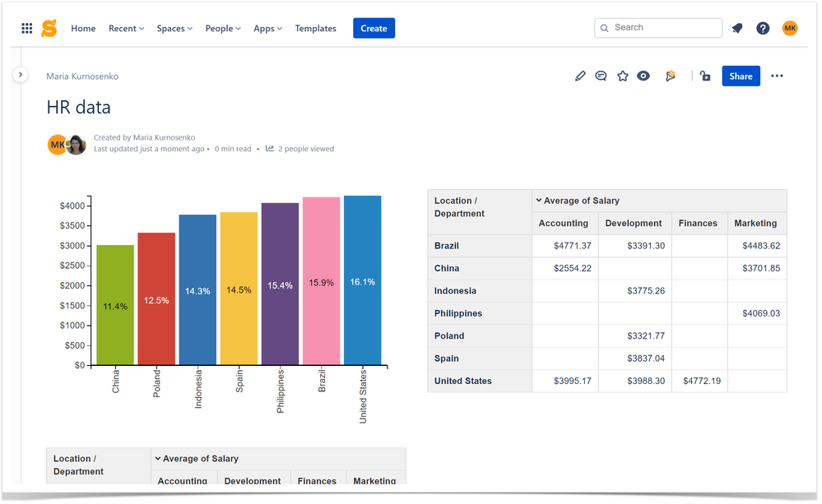
Task: Click the blue Create button
Action: tap(374, 27)
